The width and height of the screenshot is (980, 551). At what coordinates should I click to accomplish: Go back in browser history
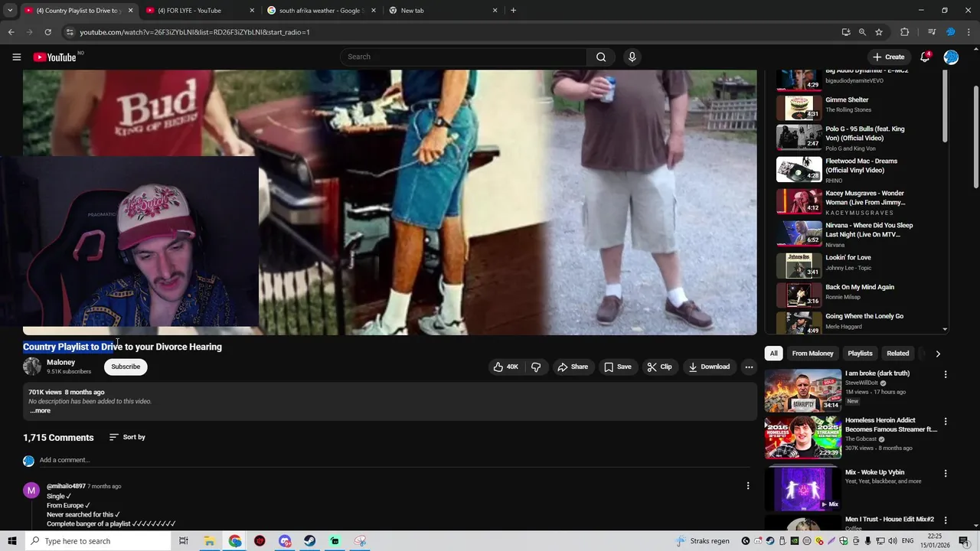coord(11,32)
